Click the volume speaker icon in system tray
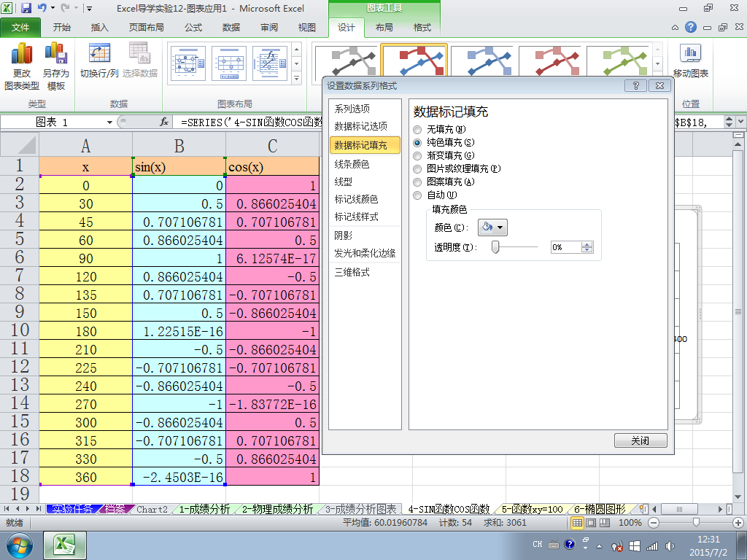This screenshot has height=560, width=747. tap(670, 545)
